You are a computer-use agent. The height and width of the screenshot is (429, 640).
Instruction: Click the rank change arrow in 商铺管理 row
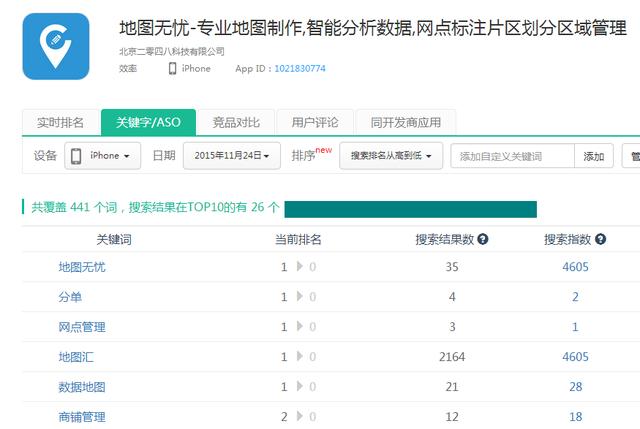pos(300,416)
